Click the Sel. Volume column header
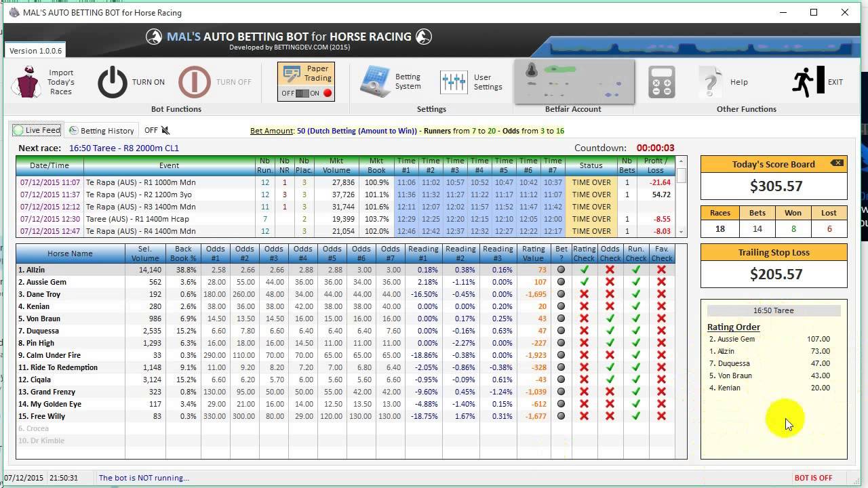This screenshot has height=488, width=868. 144,253
